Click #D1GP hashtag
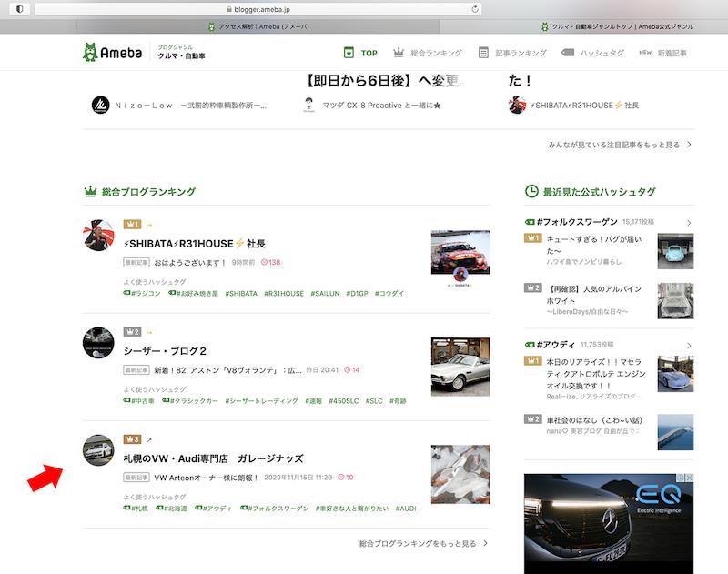 coord(357,293)
